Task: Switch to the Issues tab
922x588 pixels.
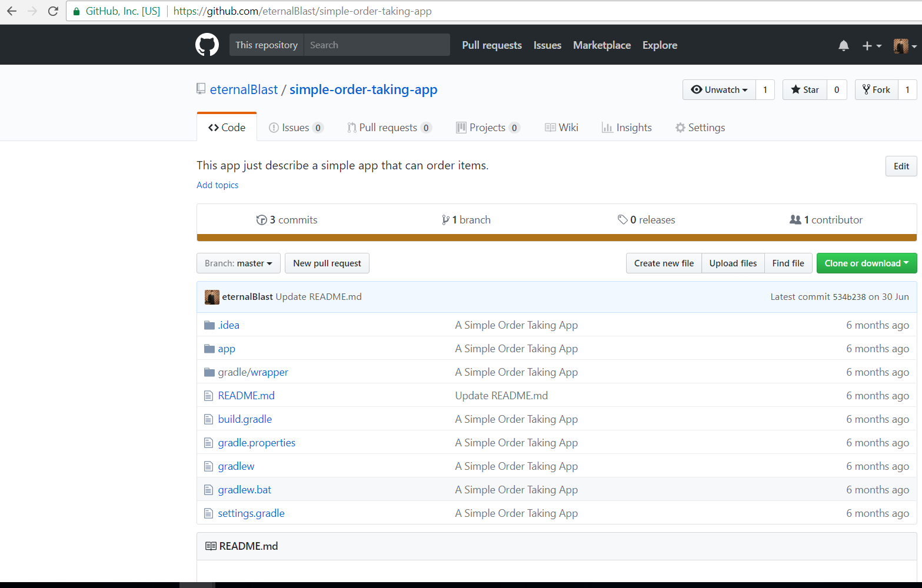Action: pos(296,128)
